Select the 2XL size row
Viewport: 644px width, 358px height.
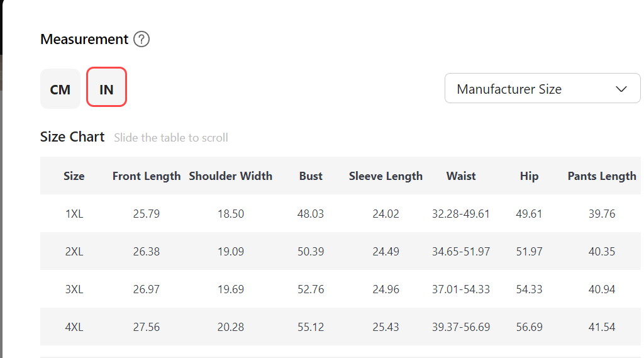tap(340, 251)
